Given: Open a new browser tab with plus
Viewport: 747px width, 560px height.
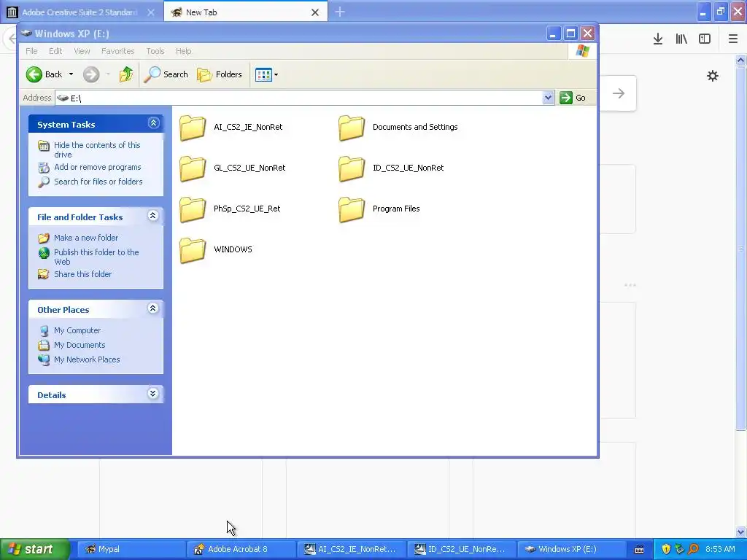Looking at the screenshot, I should (340, 12).
